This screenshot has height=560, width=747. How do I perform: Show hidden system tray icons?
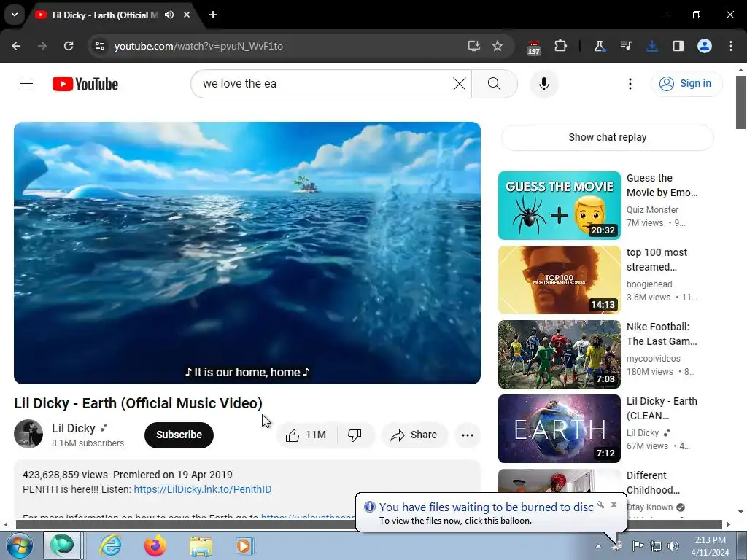click(x=598, y=546)
